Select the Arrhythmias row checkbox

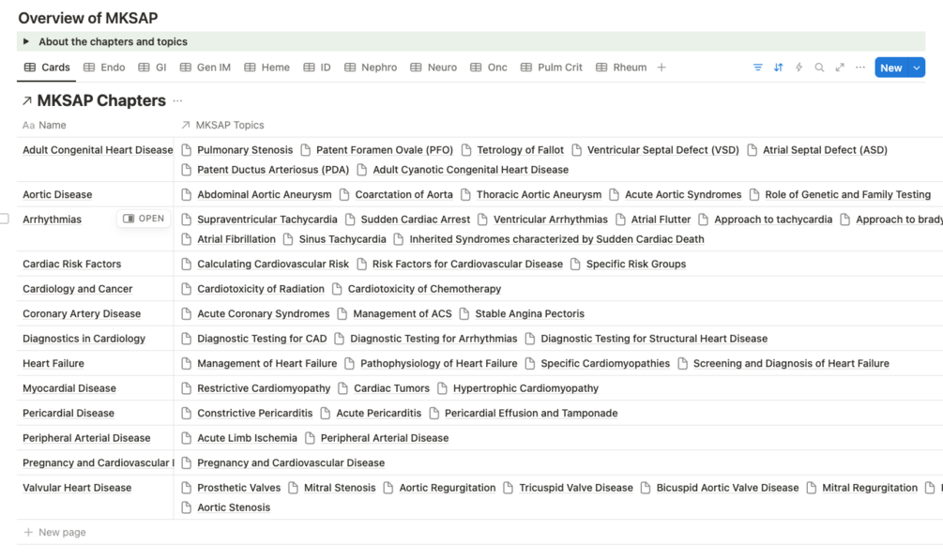(x=4, y=219)
